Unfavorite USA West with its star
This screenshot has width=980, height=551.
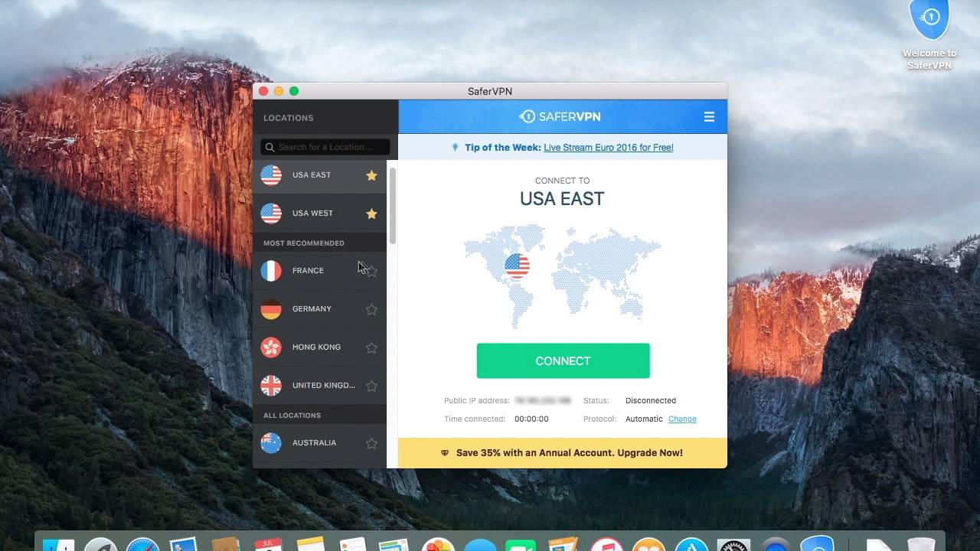371,214
